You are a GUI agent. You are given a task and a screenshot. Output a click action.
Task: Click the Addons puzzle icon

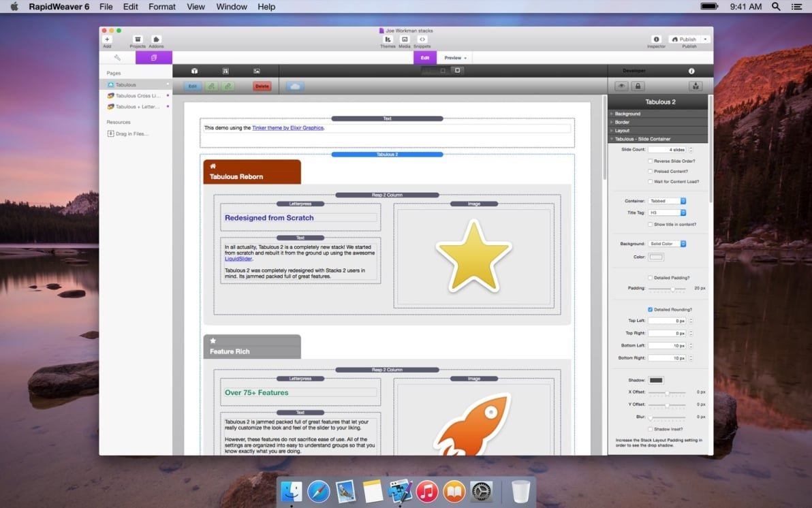156,40
